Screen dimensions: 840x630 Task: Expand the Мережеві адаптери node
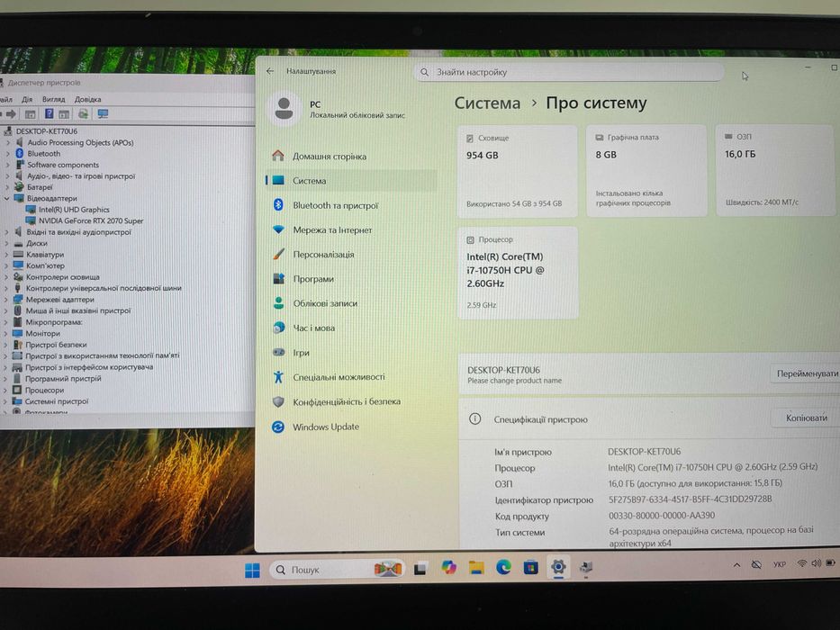click(6, 300)
